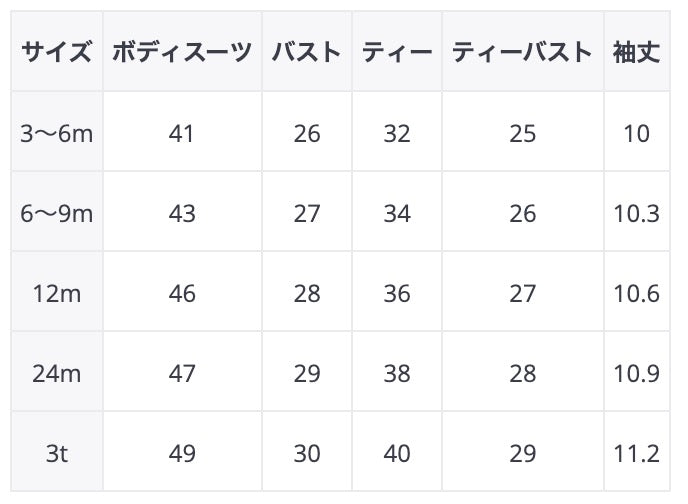Select the 3〜6m size row label
Image resolution: width=688 pixels, height=504 pixels.
[56, 133]
